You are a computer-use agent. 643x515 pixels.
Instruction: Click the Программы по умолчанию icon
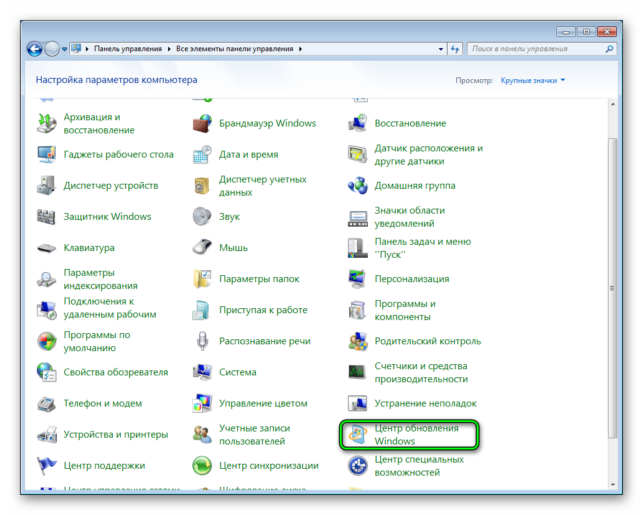[46, 342]
